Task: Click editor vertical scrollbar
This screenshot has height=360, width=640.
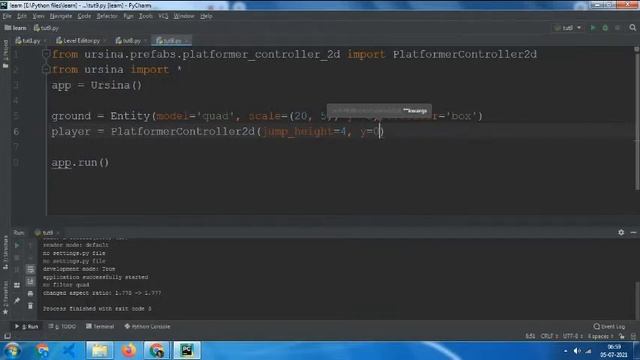Action: pyautogui.click(x=636, y=122)
